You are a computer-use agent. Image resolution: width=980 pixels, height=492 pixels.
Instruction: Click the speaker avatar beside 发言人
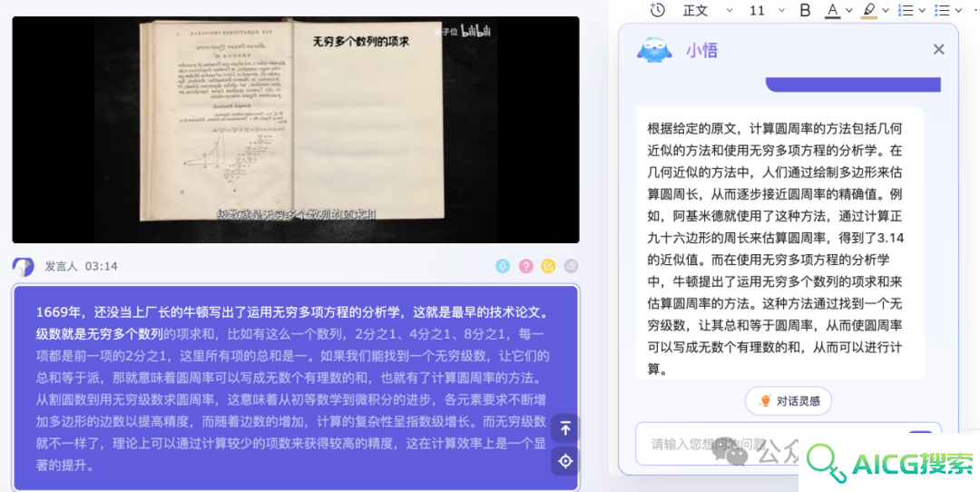23,266
